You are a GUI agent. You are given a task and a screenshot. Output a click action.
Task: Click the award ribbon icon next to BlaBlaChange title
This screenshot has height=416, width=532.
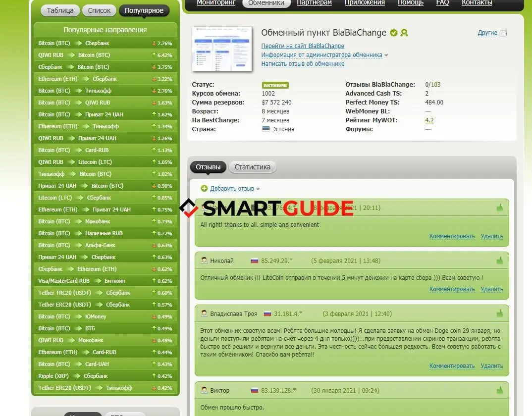[x=404, y=33]
